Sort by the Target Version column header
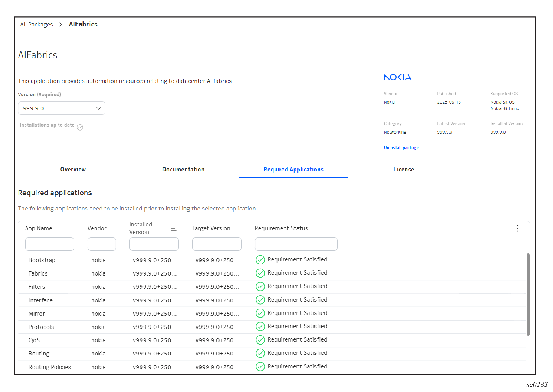The image size is (553, 392). pos(211,228)
